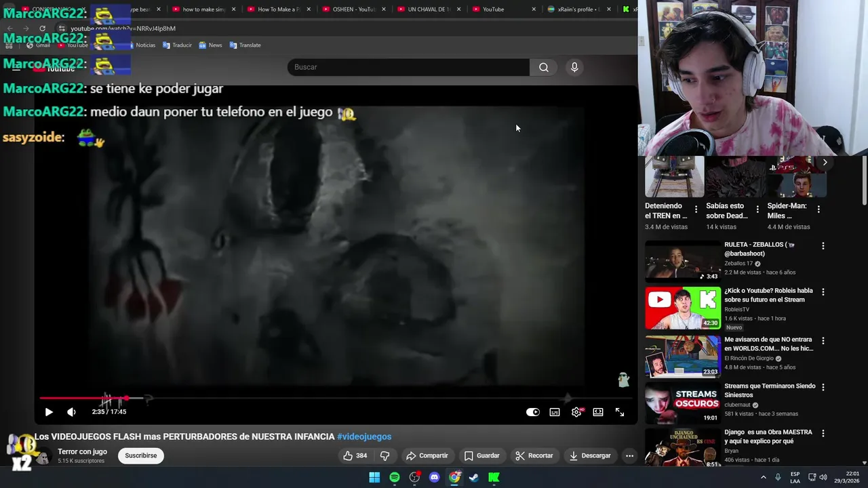Turn on subtitles in the player
Screen dimensions: 868x488
point(555,412)
